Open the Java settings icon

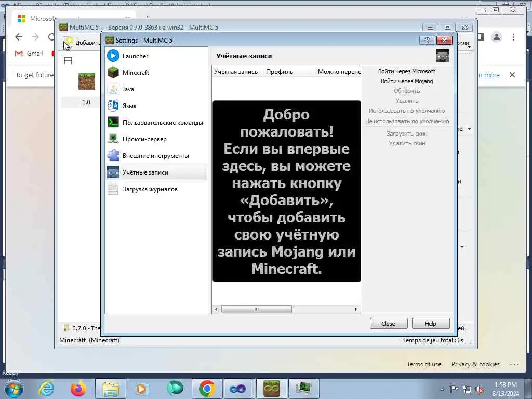click(113, 89)
